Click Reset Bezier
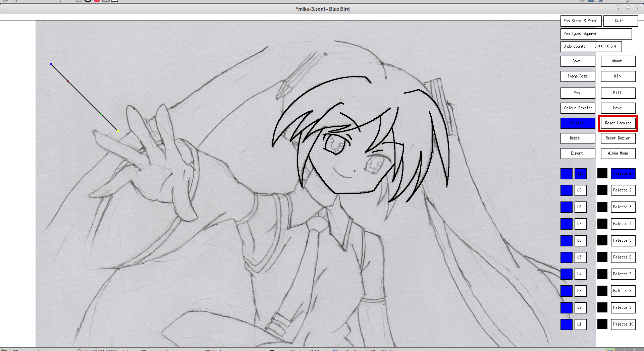Viewport: 644px width, 351px height. (x=618, y=138)
